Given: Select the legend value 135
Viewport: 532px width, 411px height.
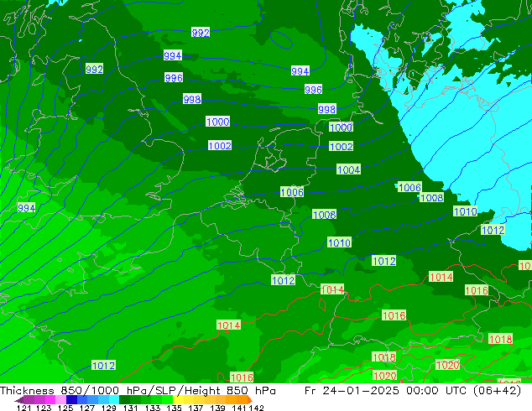Looking at the screenshot, I should pyautogui.click(x=174, y=408).
